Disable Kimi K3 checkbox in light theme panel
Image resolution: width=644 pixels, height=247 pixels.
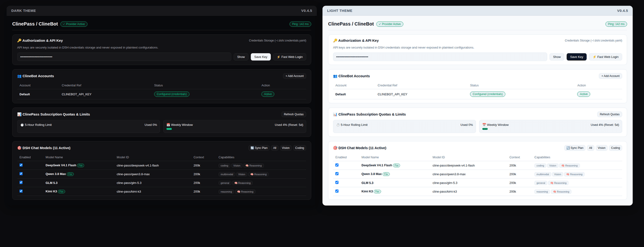coord(337,191)
